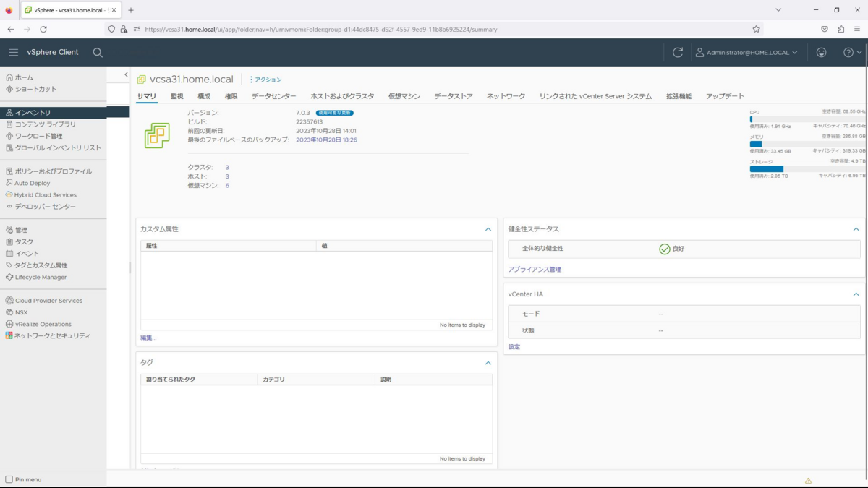Open a new browser tab
This screenshot has width=868, height=488.
click(x=131, y=10)
